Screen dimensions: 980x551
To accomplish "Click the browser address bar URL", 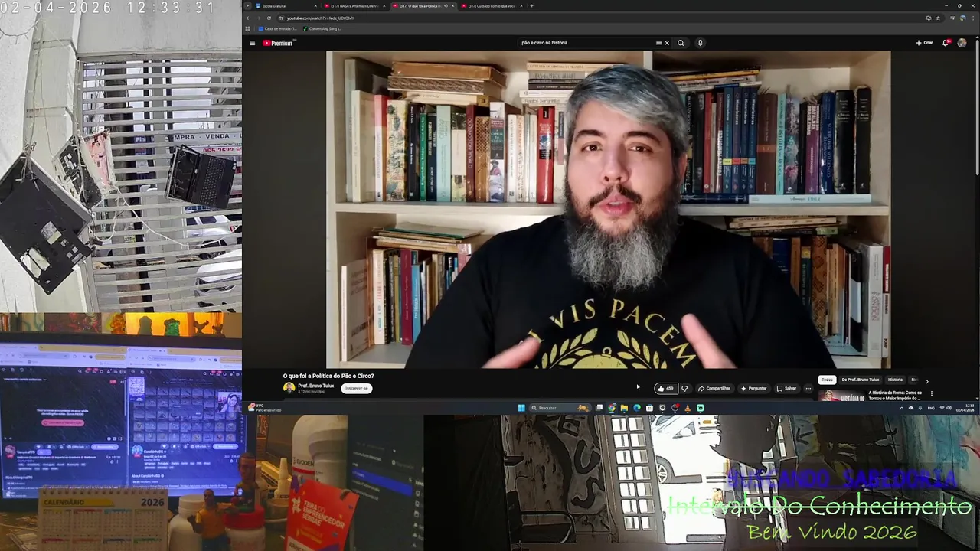I will tap(320, 18).
